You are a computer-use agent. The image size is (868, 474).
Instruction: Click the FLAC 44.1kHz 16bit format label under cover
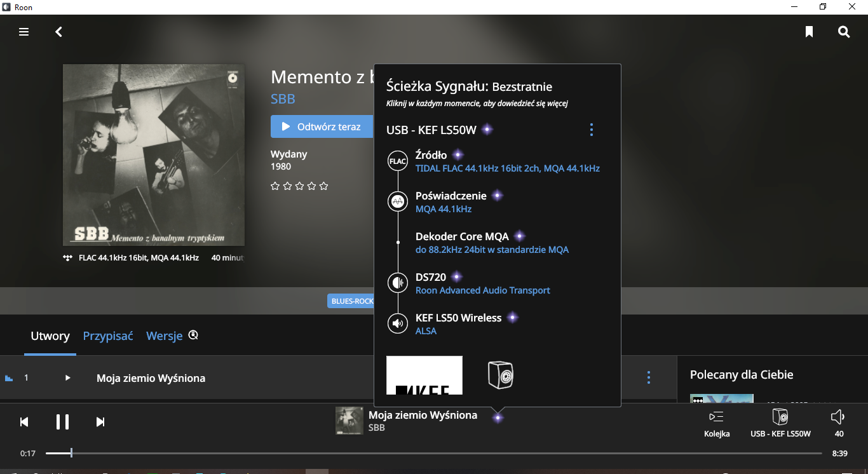click(x=139, y=258)
